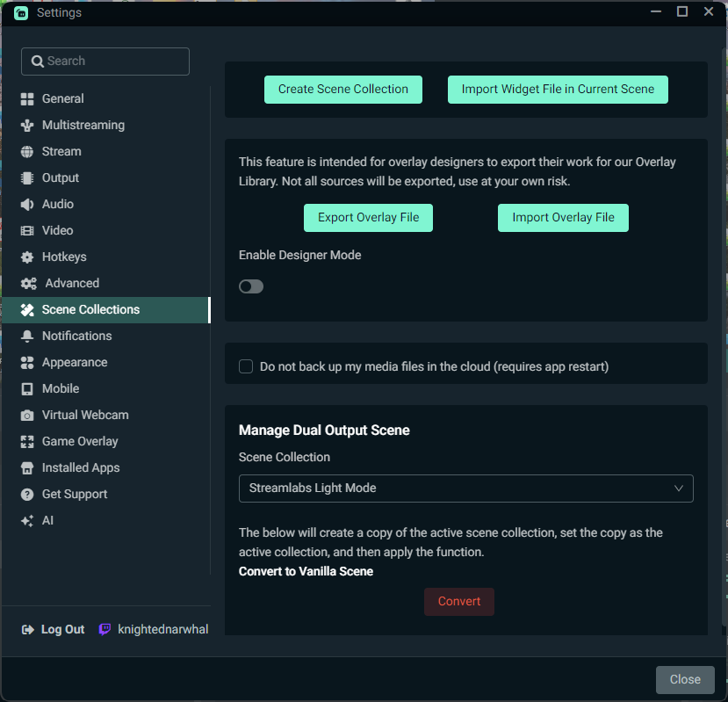Screen dimensions: 728x702
Task: Open the Scene Collection dropdown
Action: tap(465, 489)
